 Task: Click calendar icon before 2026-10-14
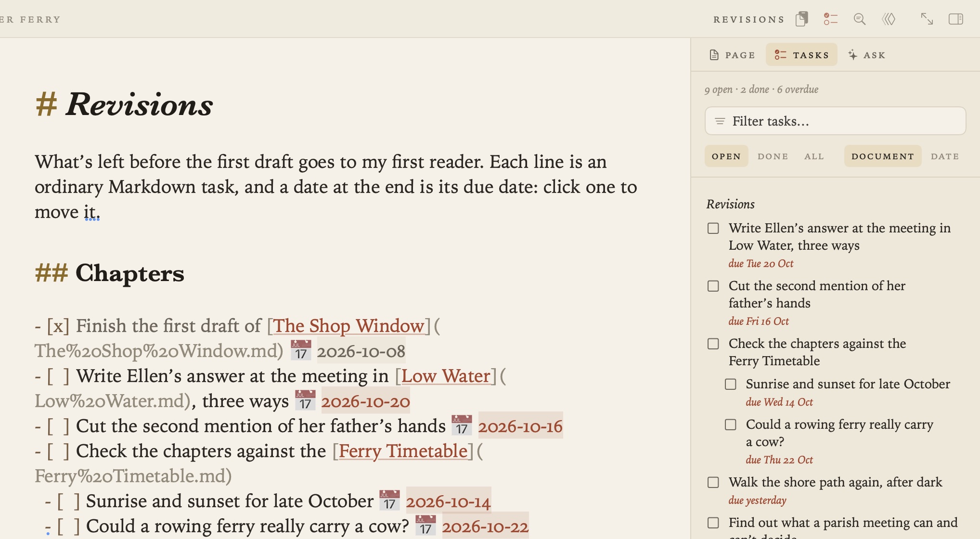(389, 500)
